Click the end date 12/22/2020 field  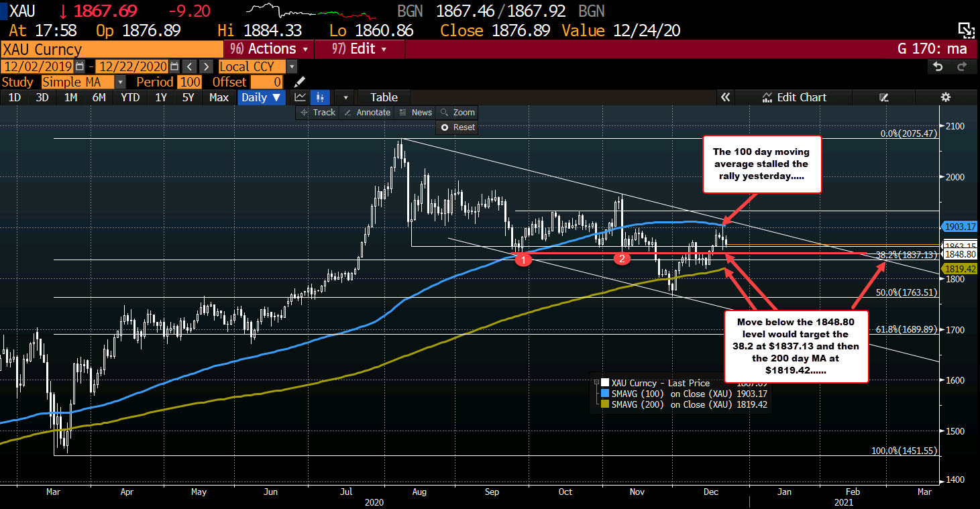tap(133, 66)
